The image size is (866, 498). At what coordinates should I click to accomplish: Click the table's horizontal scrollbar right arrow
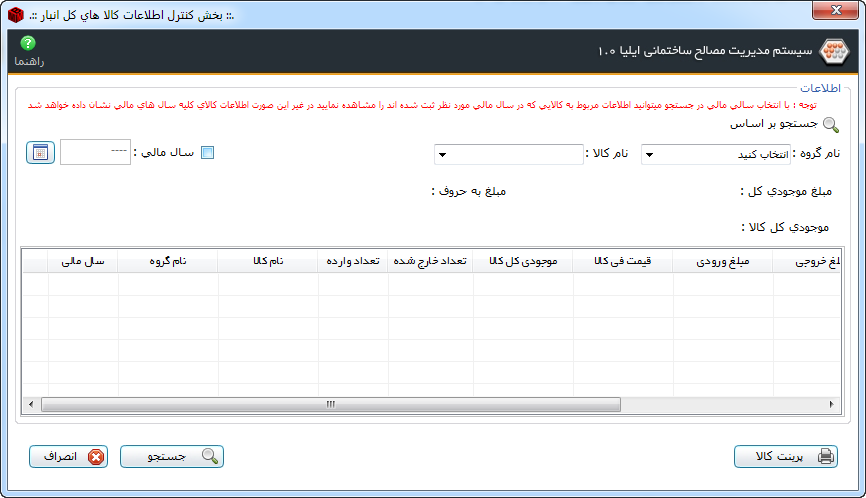833,404
